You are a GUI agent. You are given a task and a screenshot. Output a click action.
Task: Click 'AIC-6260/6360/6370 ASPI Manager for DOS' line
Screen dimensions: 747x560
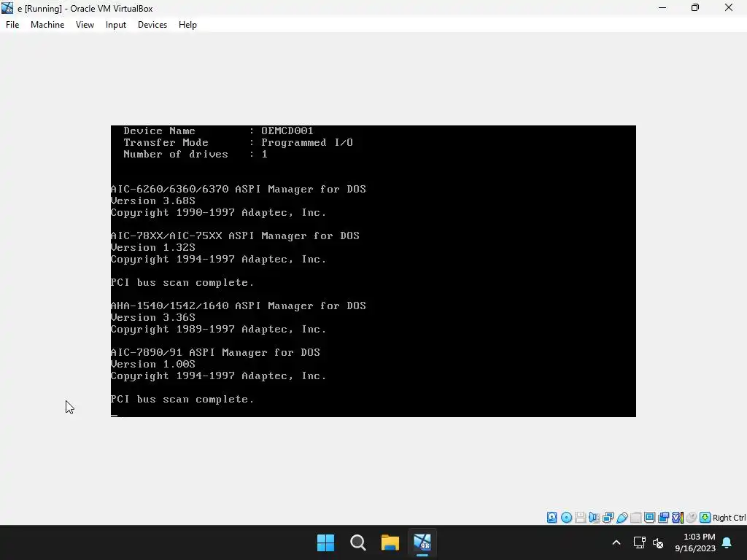[239, 189]
